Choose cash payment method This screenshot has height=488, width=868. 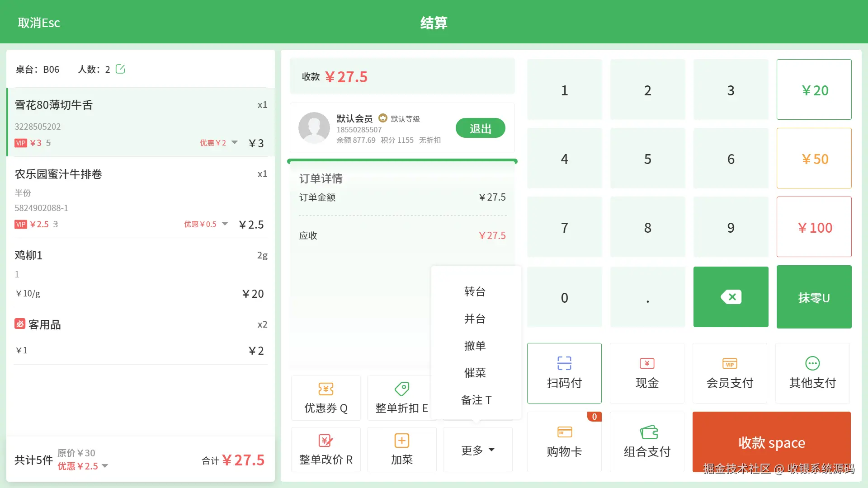pos(647,373)
